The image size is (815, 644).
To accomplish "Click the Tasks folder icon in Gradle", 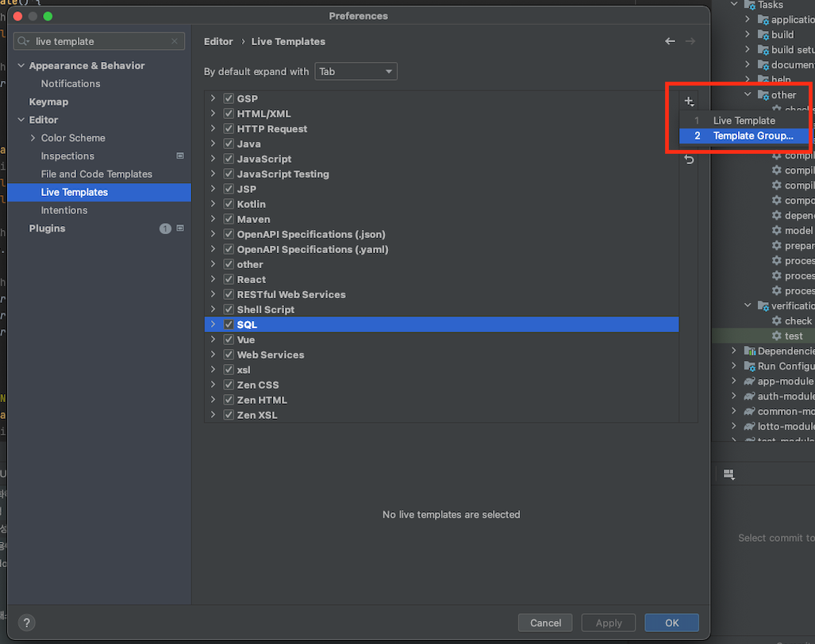I will pos(749,5).
